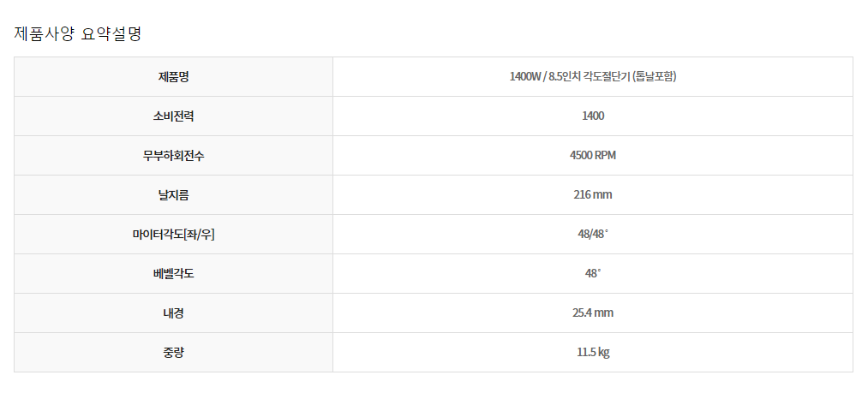This screenshot has width=868, height=393.
Task: Click the 중량 row label
Action: [173, 353]
